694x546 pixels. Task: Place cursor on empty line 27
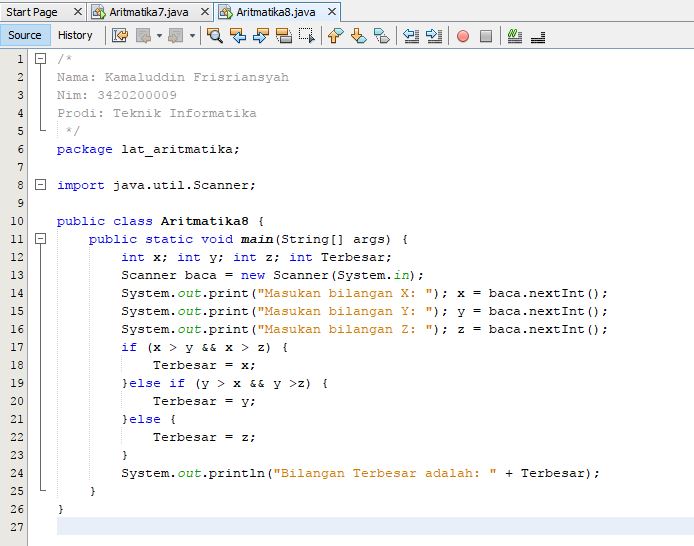(375, 527)
